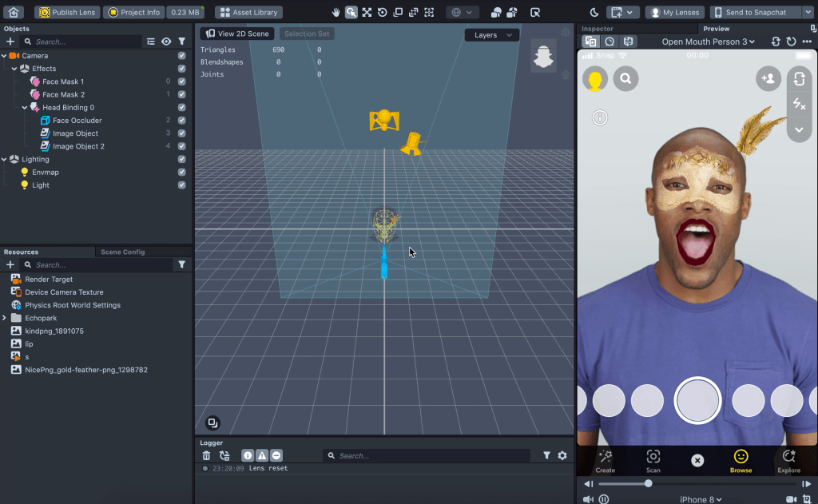The height and width of the screenshot is (504, 818).
Task: Collapse the Head Binding 0 tree item
Action: click(25, 108)
